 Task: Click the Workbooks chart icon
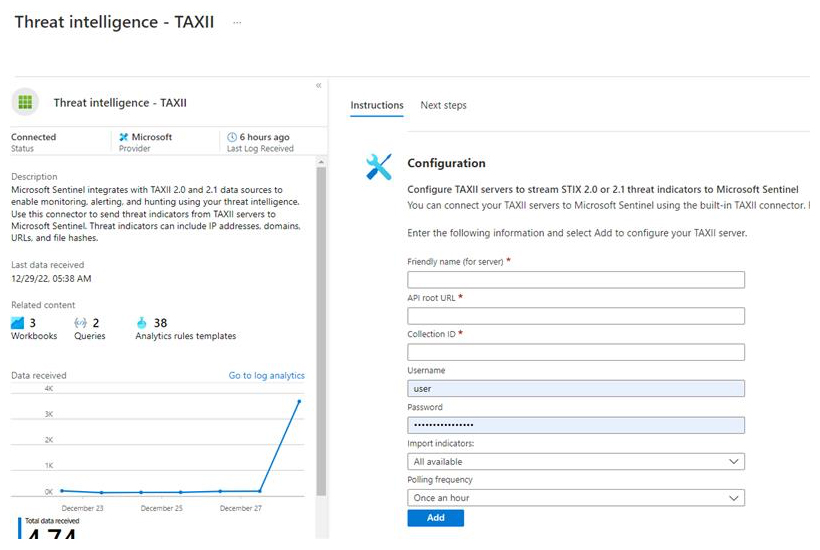(x=17, y=323)
